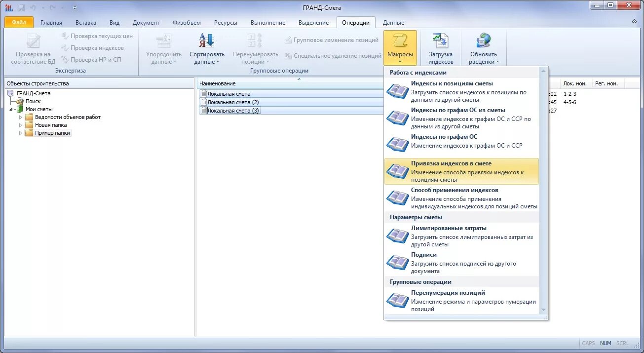The width and height of the screenshot is (644, 353).
Task: Click the Обновить расценки globe icon
Action: 484,40
